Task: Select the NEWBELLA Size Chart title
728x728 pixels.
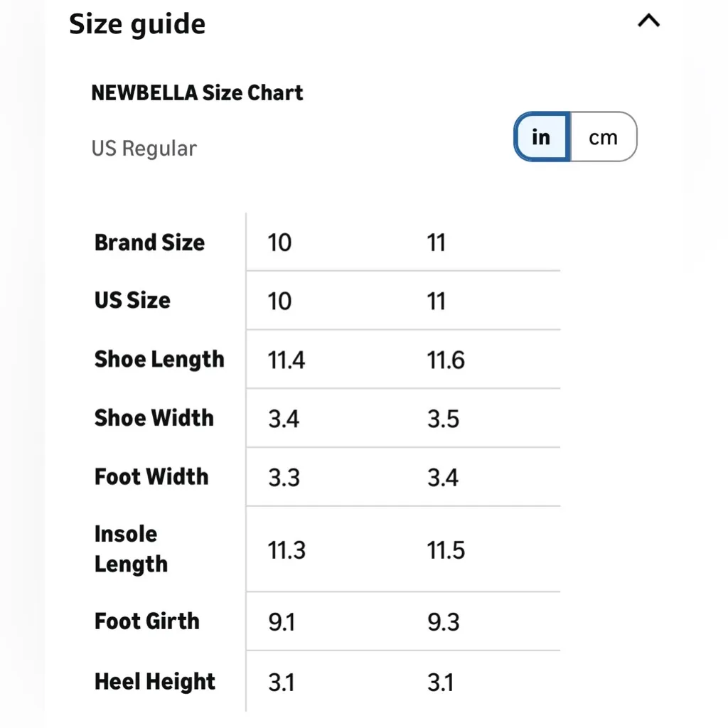Action: pyautogui.click(x=197, y=92)
